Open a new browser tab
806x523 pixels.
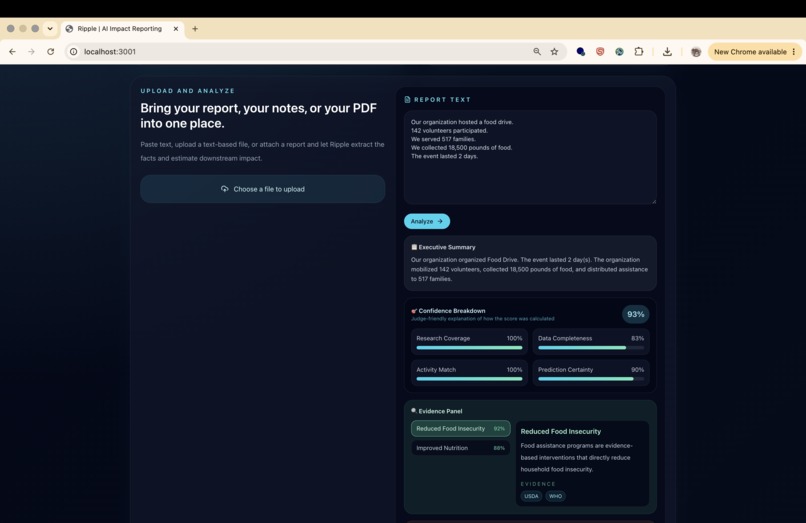(x=195, y=29)
